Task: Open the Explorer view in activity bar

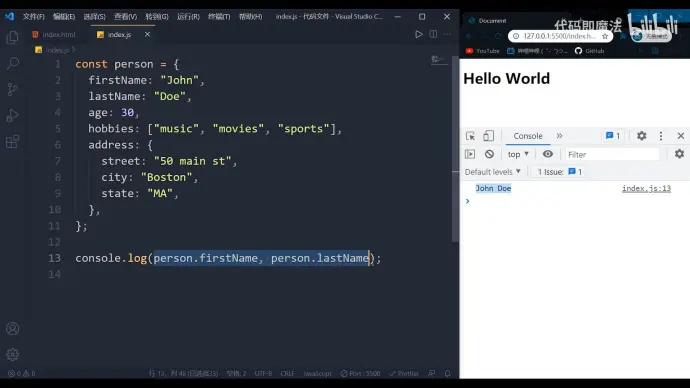Action: [12, 37]
